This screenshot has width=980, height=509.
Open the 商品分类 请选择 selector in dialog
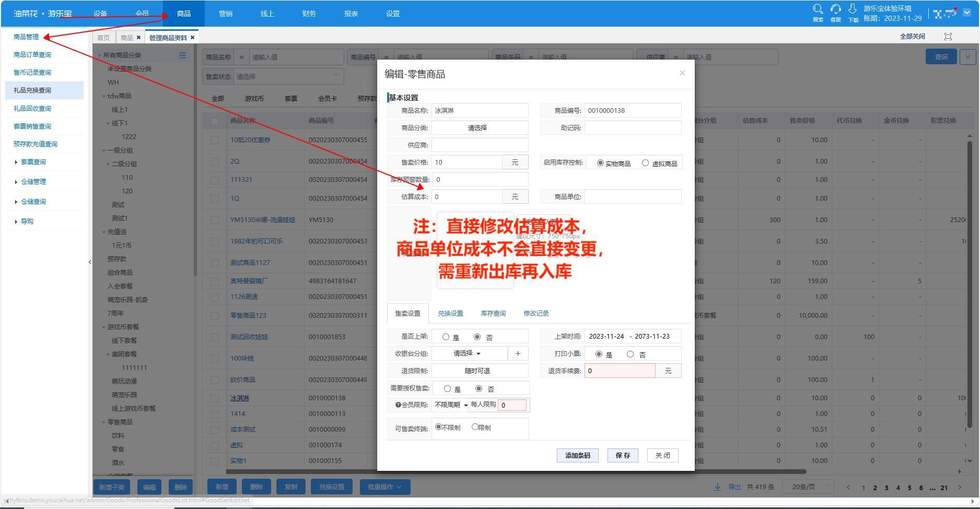point(480,128)
